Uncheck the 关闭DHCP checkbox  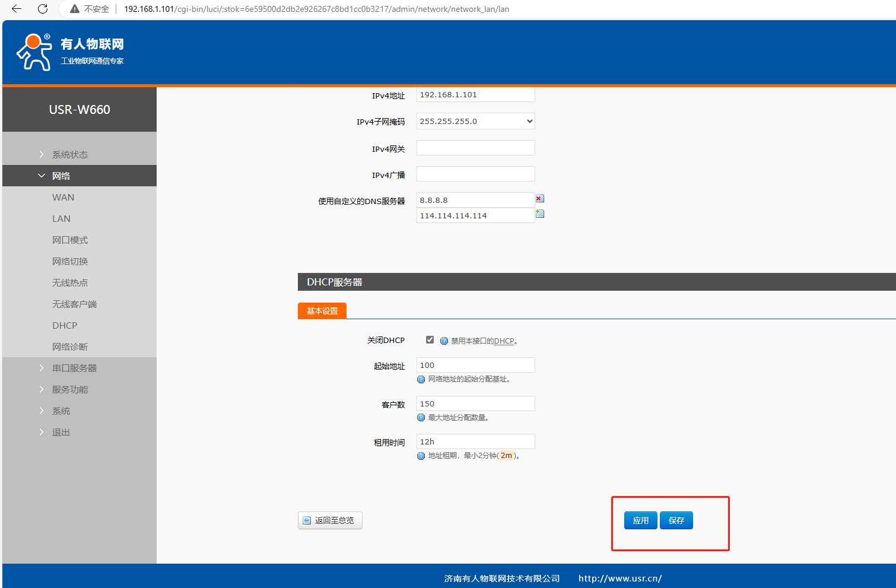pyautogui.click(x=430, y=340)
